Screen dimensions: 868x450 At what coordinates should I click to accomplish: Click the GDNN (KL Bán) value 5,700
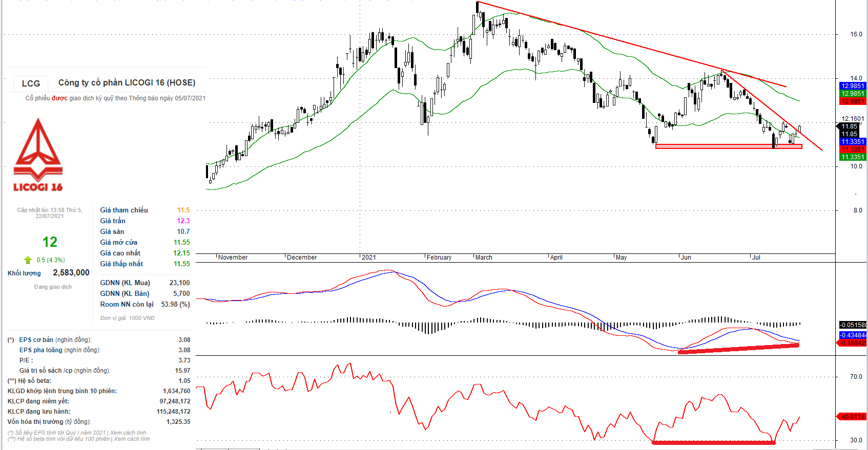(x=181, y=293)
